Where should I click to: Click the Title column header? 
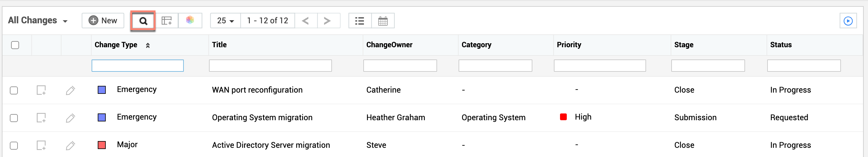click(x=219, y=45)
